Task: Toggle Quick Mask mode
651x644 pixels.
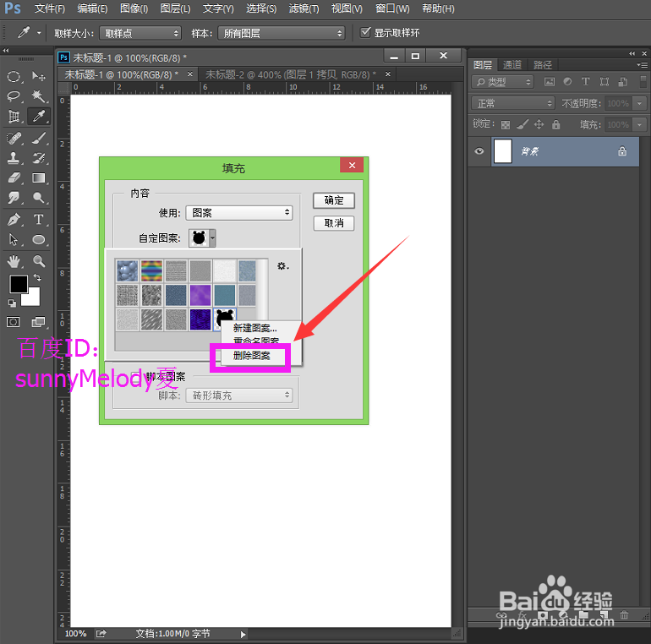Action: pos(14,322)
